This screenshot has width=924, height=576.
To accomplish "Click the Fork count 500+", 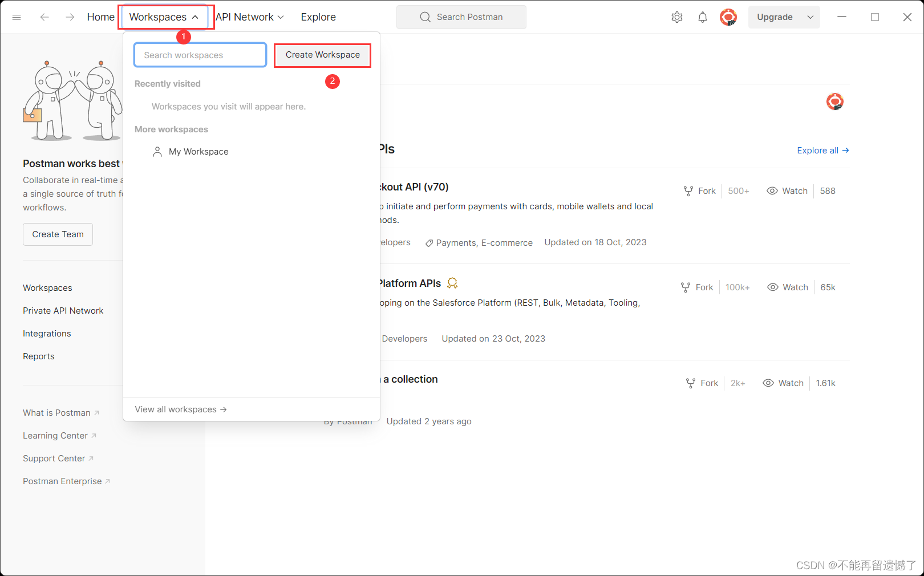I will [x=739, y=191].
